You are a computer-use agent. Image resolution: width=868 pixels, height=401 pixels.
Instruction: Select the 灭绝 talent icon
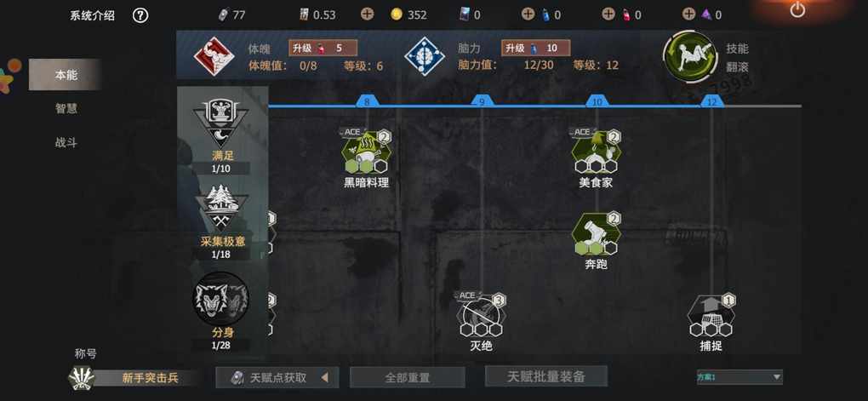click(481, 315)
